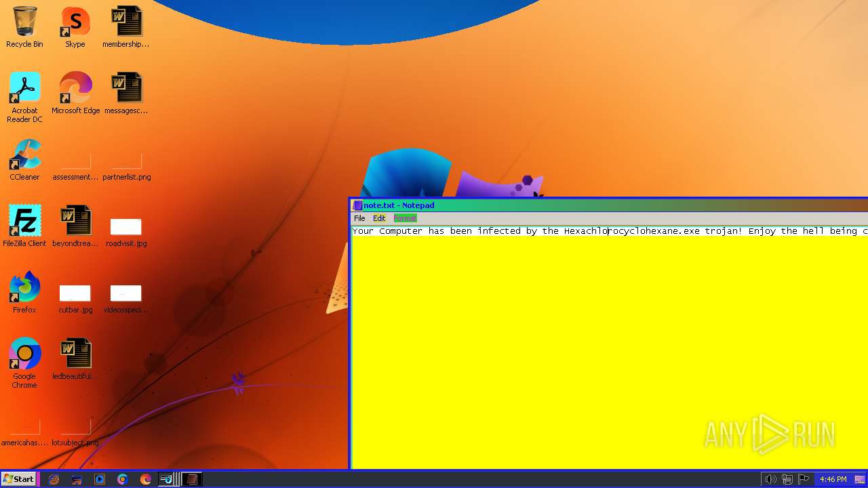The height and width of the screenshot is (488, 868).
Task: Open the Recycle Bin desktop icon
Action: point(24,27)
